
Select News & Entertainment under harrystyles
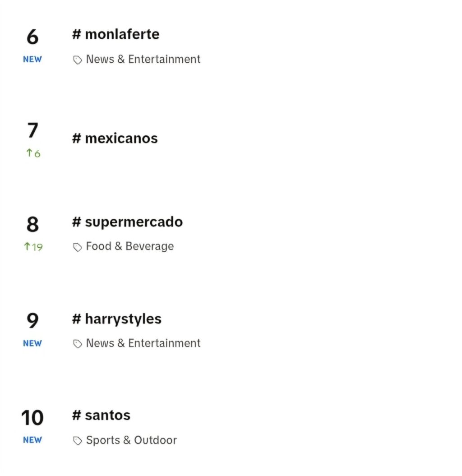pos(143,343)
